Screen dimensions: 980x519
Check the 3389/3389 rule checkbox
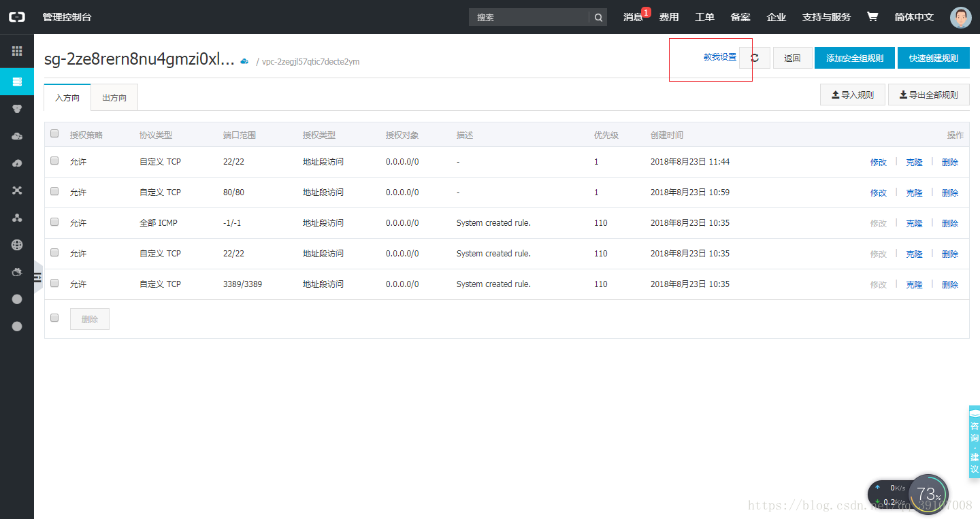pyautogui.click(x=54, y=284)
